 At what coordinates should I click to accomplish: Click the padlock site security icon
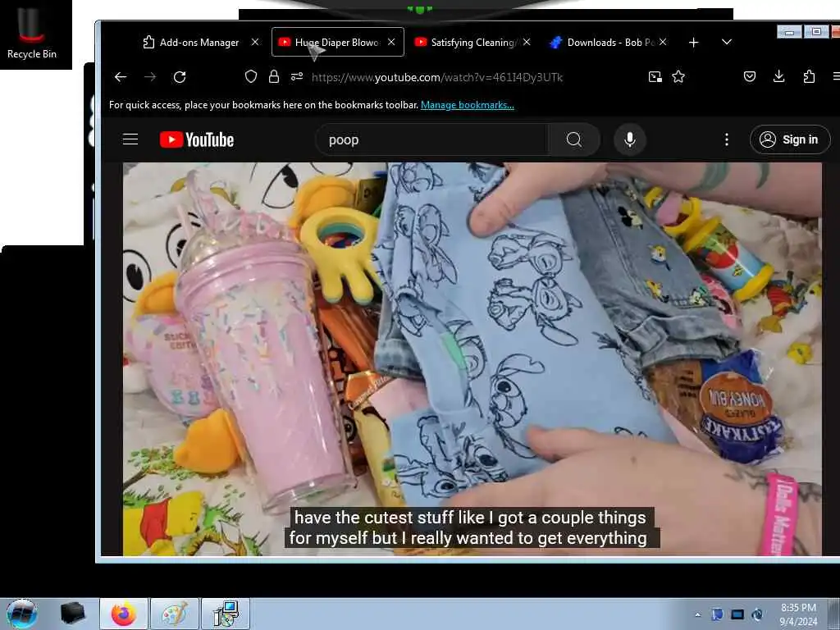[x=274, y=76]
